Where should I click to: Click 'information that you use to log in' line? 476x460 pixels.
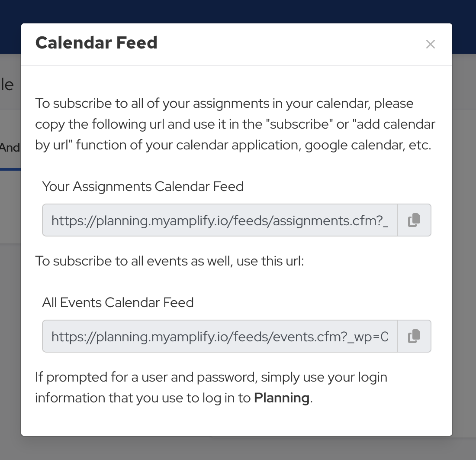point(143,398)
